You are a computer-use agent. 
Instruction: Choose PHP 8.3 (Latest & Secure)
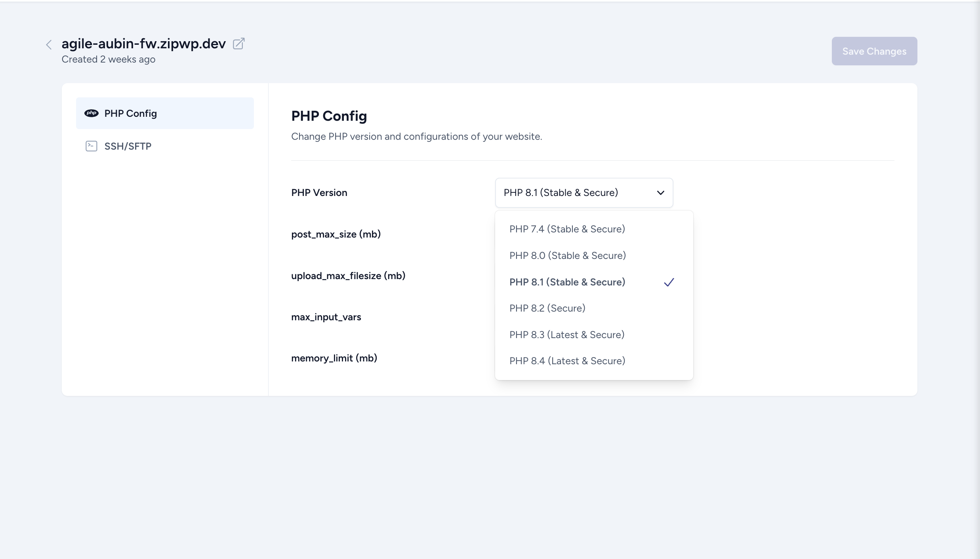coord(566,335)
